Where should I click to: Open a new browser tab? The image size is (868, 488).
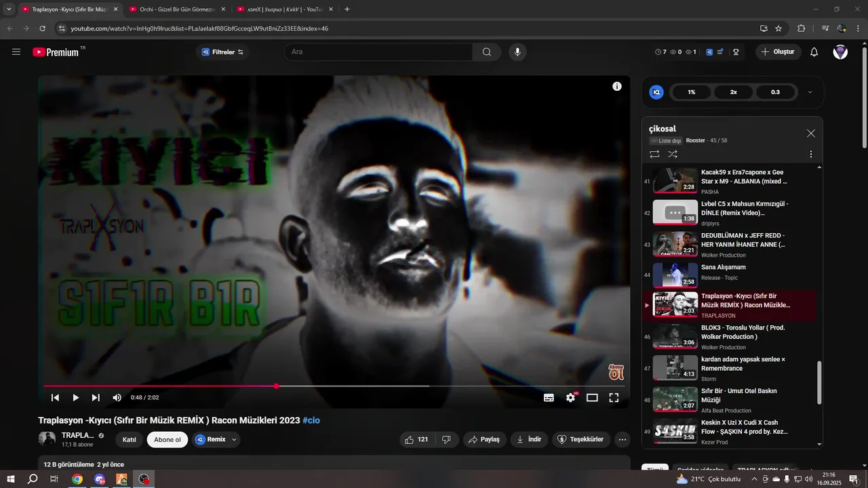tap(347, 9)
